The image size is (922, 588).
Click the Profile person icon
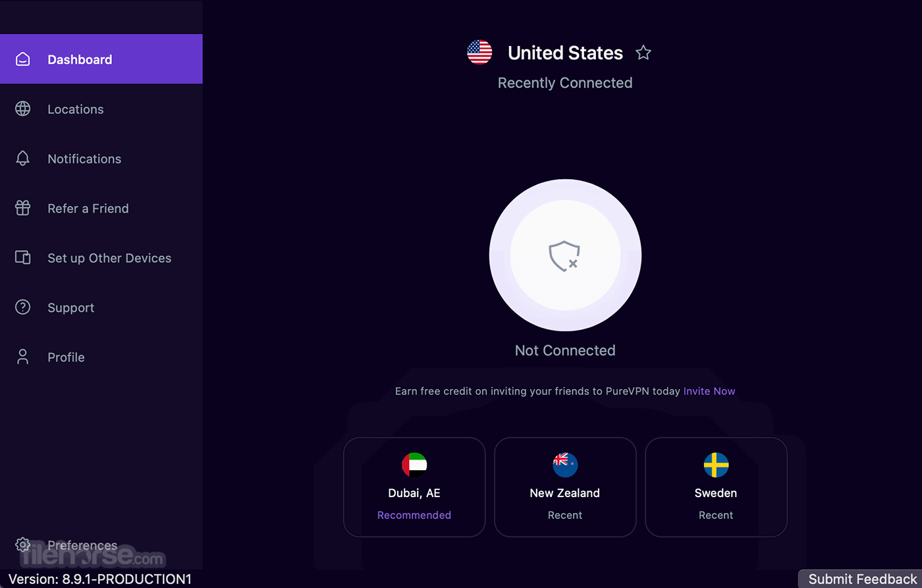click(22, 357)
